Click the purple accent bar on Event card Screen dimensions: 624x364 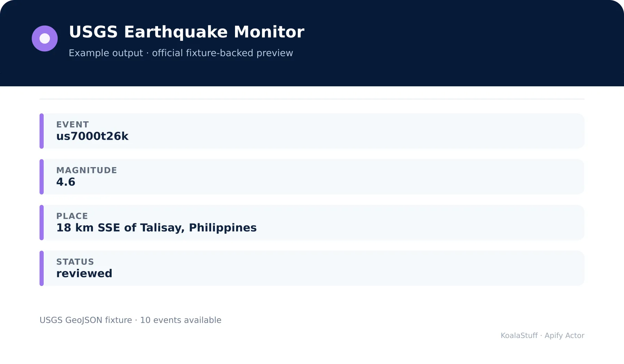click(42, 131)
